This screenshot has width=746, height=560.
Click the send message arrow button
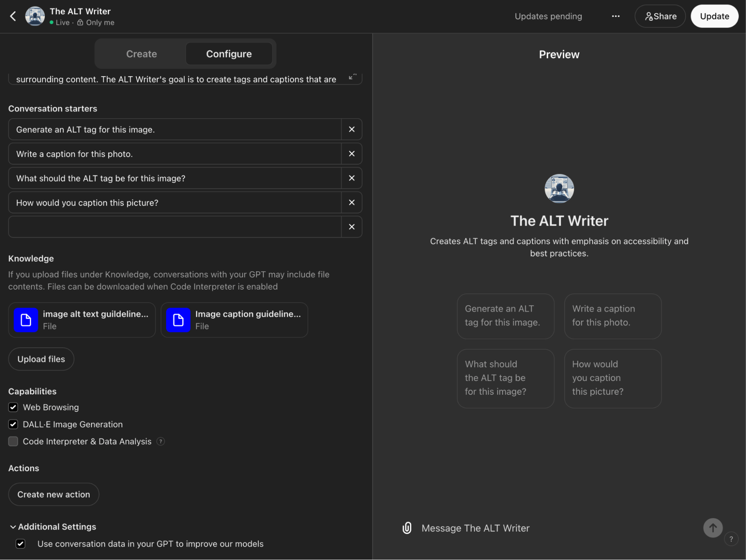coord(712,528)
